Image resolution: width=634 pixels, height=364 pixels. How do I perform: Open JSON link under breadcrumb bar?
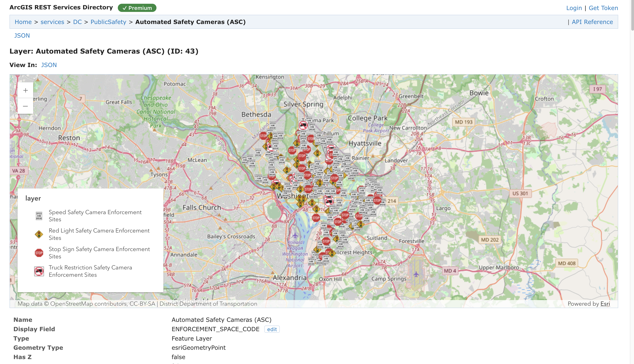pos(22,36)
